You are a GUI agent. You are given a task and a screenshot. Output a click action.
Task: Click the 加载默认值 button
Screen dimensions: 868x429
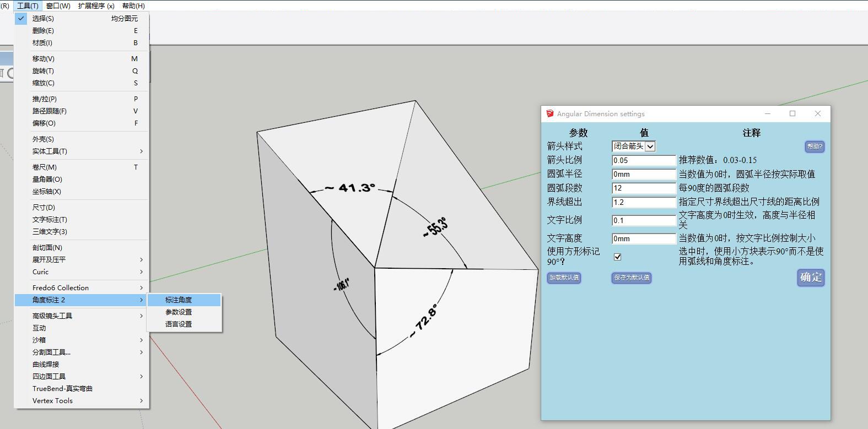pyautogui.click(x=564, y=278)
